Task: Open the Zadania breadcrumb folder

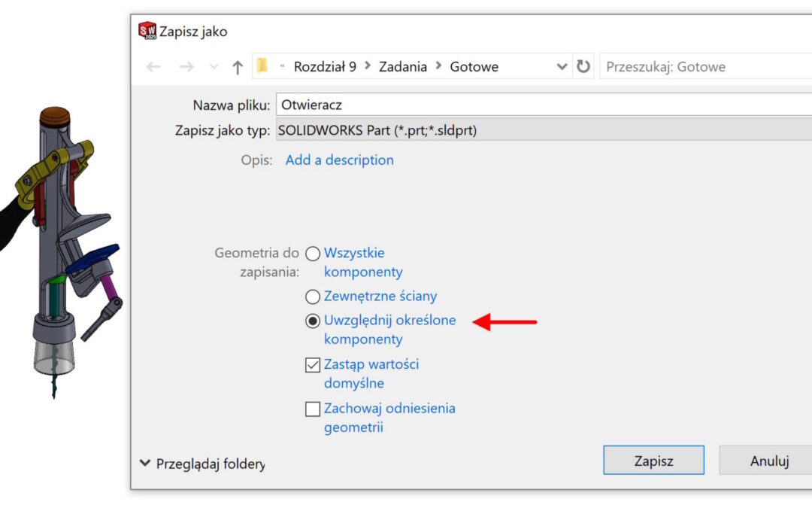Action: point(402,66)
